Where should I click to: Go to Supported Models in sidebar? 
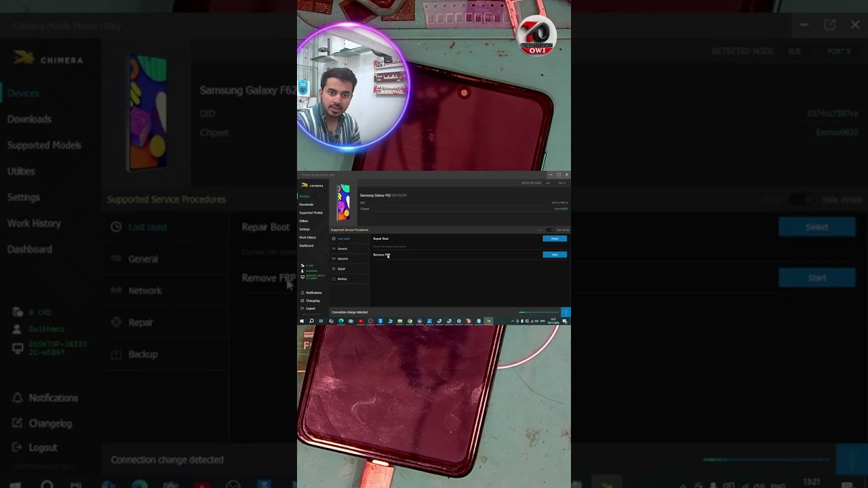coord(311,213)
